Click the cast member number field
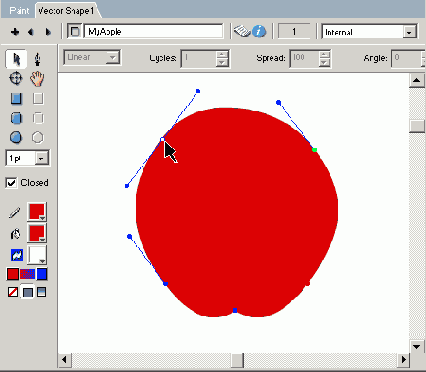The height and width of the screenshot is (372, 426). 294,32
